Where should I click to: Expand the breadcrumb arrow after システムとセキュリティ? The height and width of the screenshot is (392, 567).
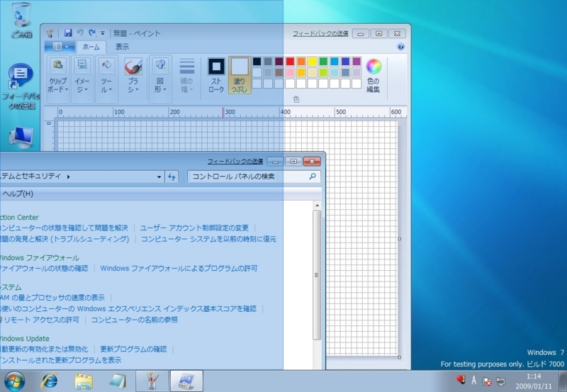click(x=68, y=177)
